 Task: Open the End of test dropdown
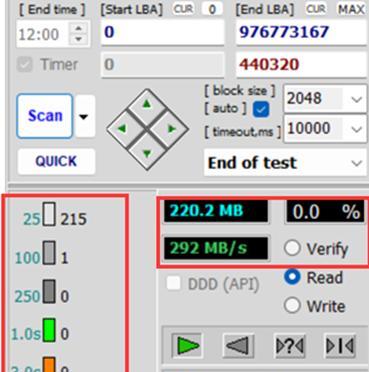click(285, 163)
